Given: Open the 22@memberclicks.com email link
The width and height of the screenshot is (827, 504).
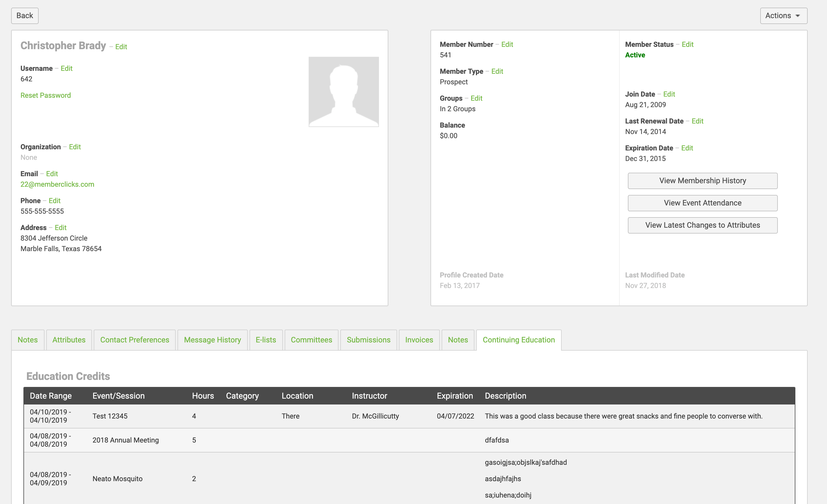Looking at the screenshot, I should [x=57, y=184].
